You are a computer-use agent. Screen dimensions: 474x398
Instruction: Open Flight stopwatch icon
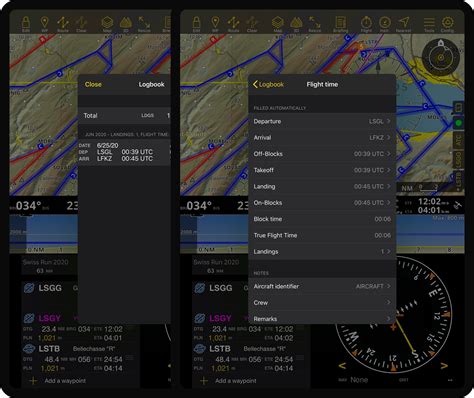click(366, 24)
